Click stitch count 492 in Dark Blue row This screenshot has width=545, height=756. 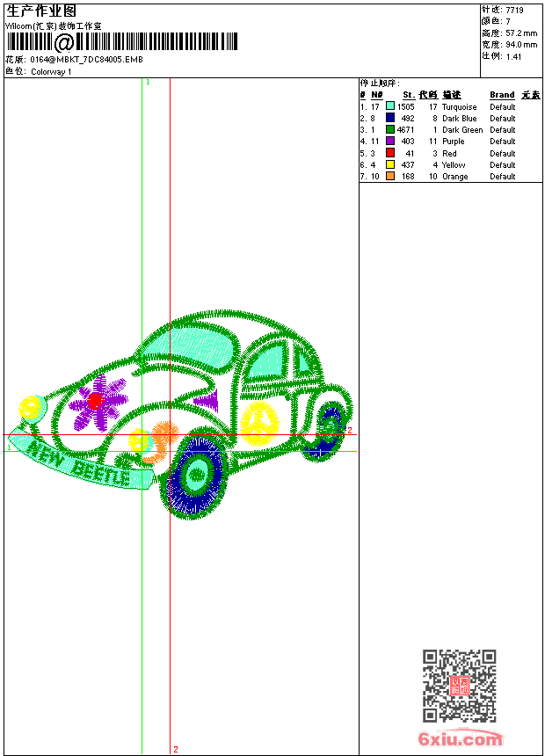(408, 119)
